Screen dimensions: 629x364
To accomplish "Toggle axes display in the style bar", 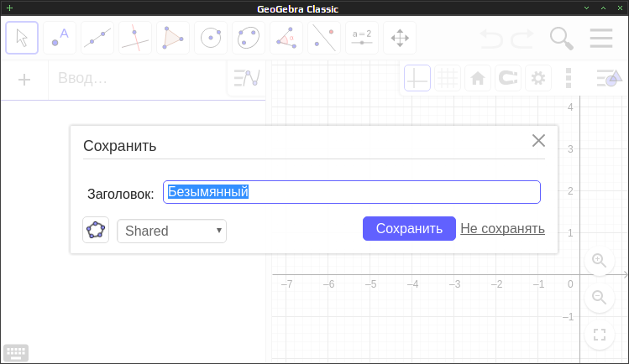I will [417, 78].
